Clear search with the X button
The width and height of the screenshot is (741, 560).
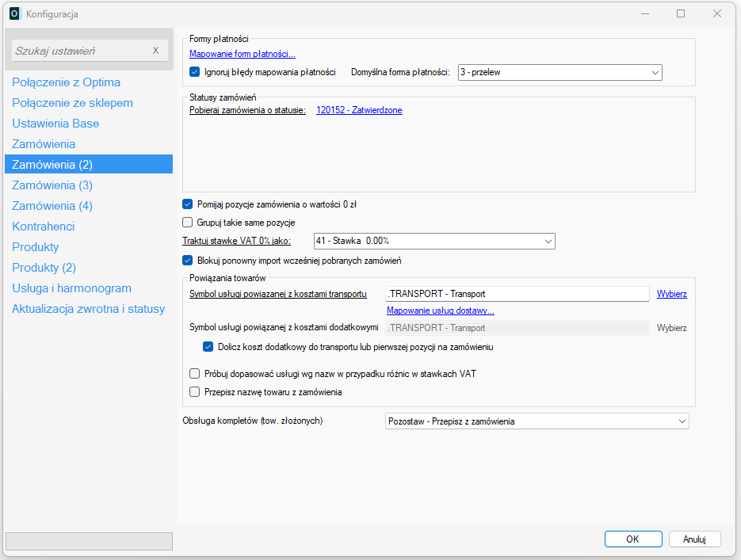(x=155, y=51)
